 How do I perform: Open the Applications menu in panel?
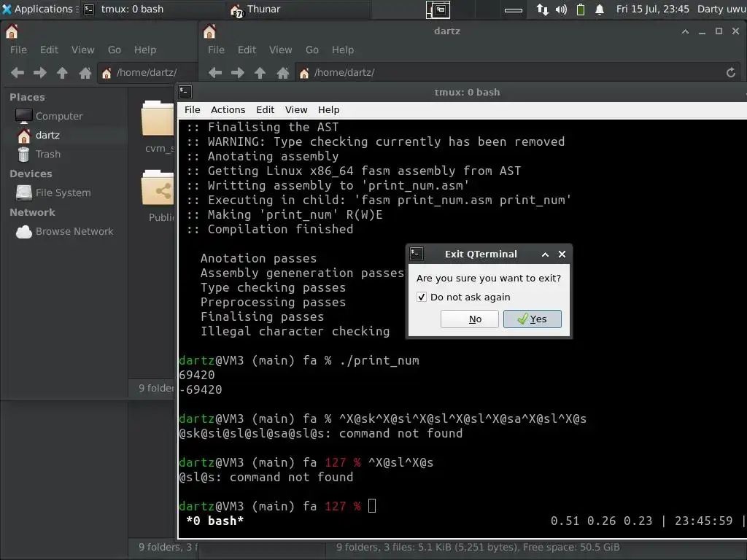click(x=38, y=9)
